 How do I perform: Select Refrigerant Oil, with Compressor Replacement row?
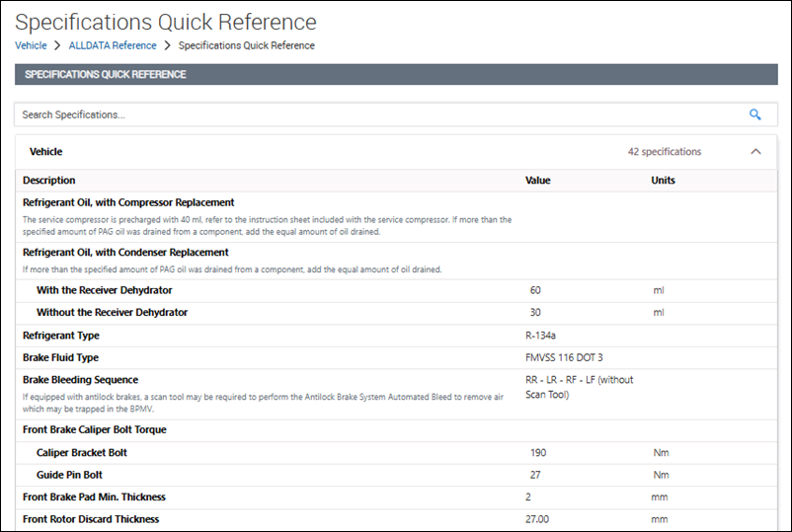(128, 202)
